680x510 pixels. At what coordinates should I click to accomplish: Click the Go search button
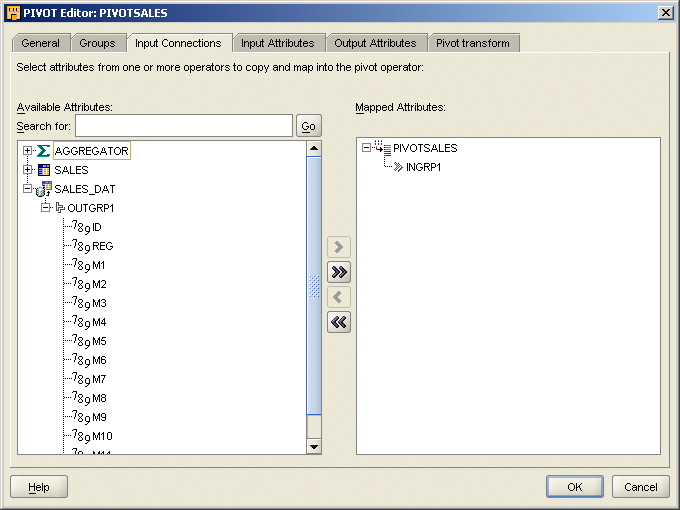click(309, 126)
